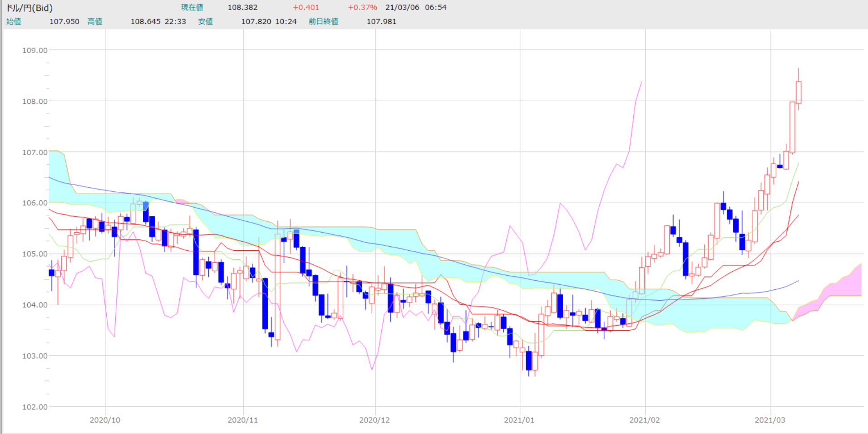Click the 106.00 price axis label
This screenshot has width=868, height=434.
pyautogui.click(x=35, y=203)
